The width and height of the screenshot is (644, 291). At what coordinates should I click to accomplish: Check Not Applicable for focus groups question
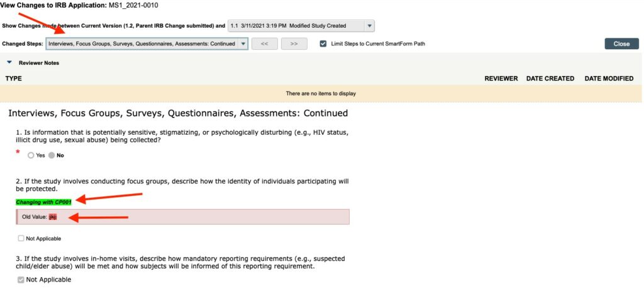21,239
